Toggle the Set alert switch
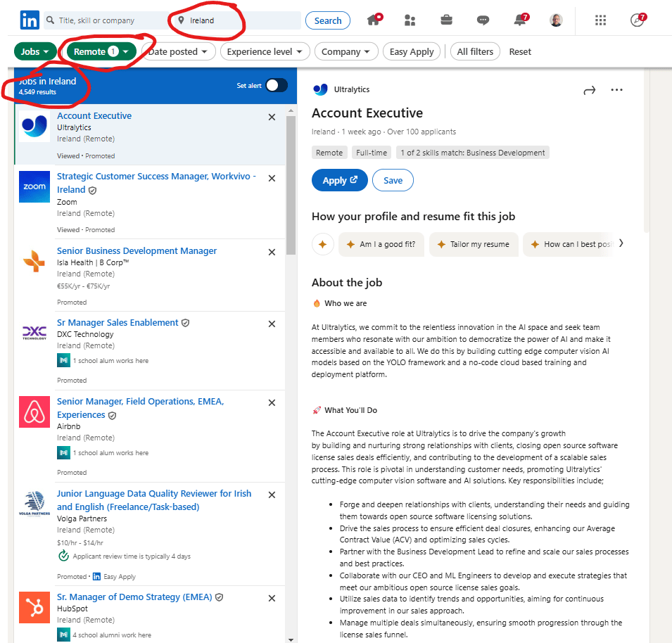 coord(277,85)
